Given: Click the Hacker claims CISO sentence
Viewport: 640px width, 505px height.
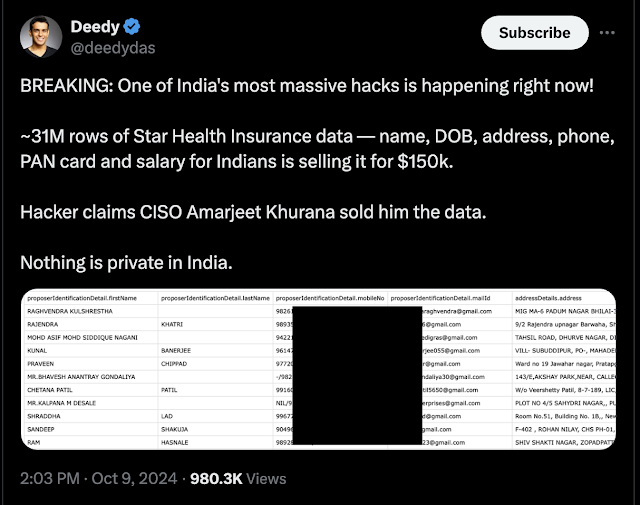Looking at the screenshot, I should coord(253,212).
